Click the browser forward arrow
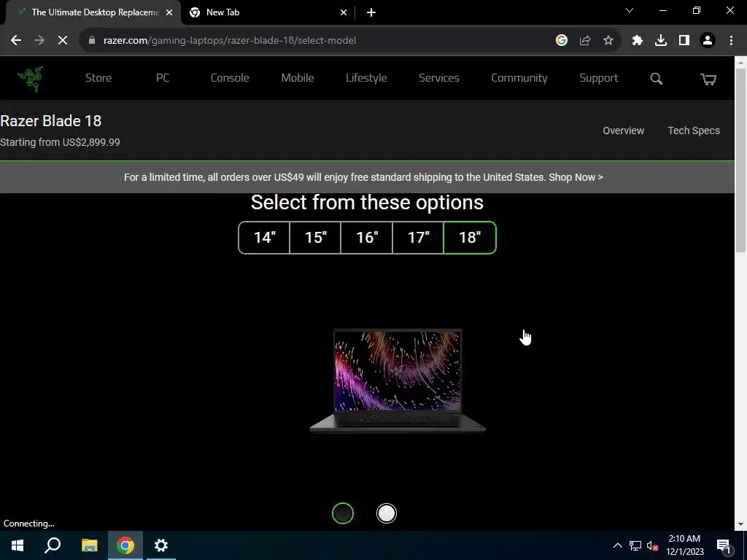 point(39,41)
